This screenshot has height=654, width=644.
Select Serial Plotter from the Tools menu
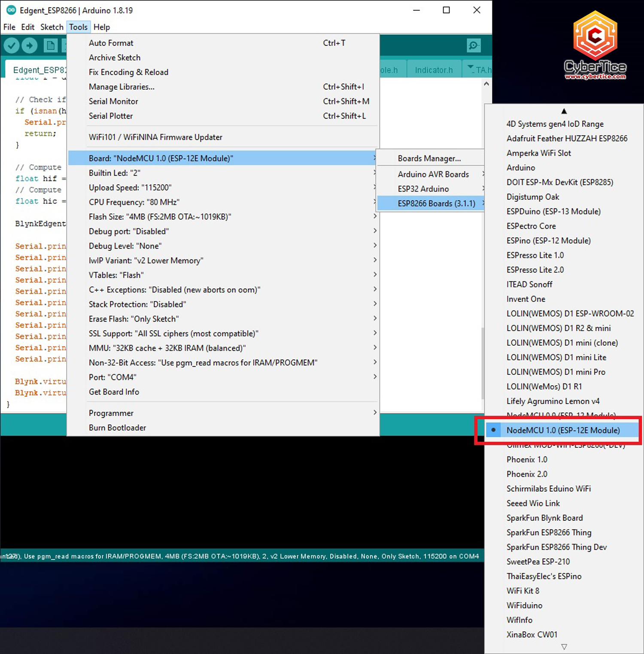tap(111, 116)
